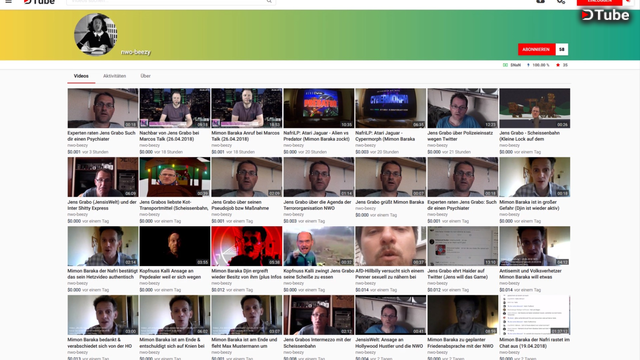Open title 'Mimon Baraka Djin ergreift wieder Besitz'
640x360 pixels.
pyautogui.click(x=247, y=274)
